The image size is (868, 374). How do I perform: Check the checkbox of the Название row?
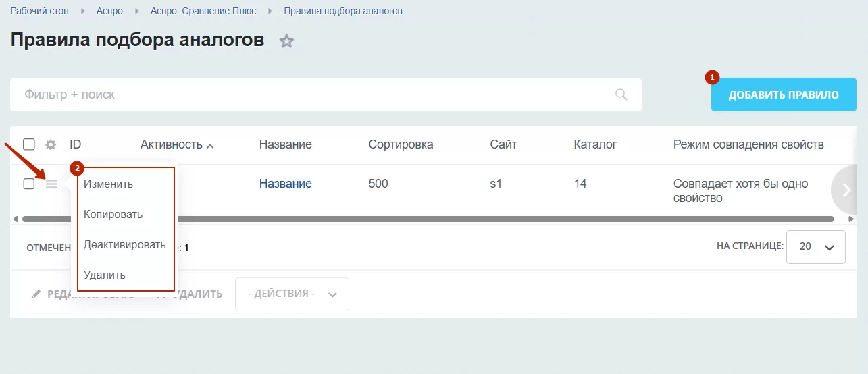coord(29,184)
